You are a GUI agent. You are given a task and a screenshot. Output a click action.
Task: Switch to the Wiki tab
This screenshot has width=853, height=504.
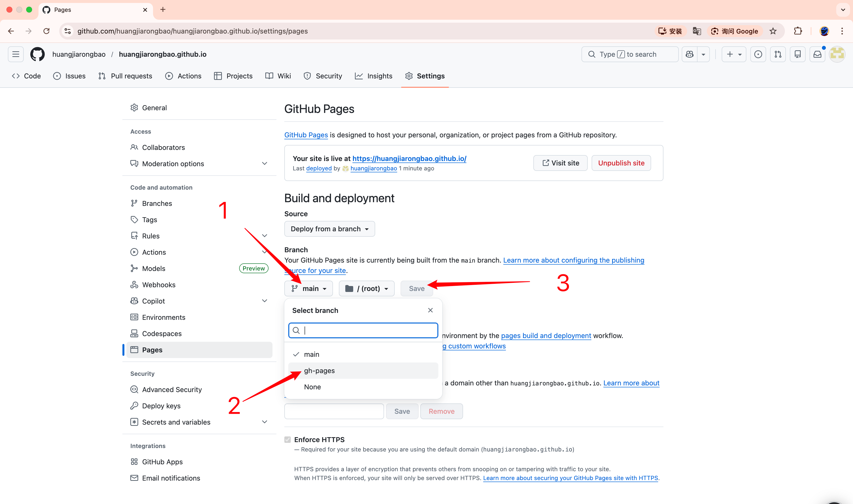278,76
